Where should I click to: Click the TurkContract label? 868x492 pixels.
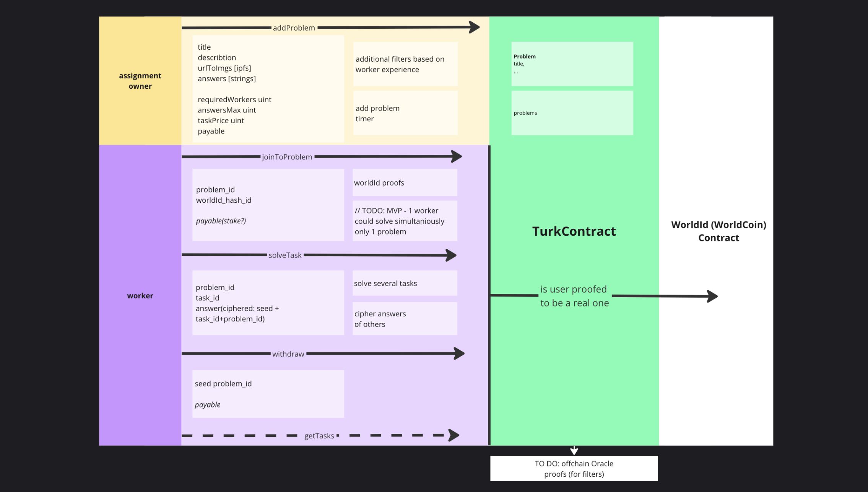574,231
